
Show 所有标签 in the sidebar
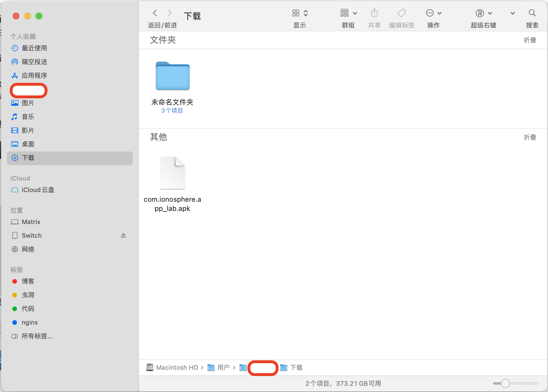click(x=70, y=336)
